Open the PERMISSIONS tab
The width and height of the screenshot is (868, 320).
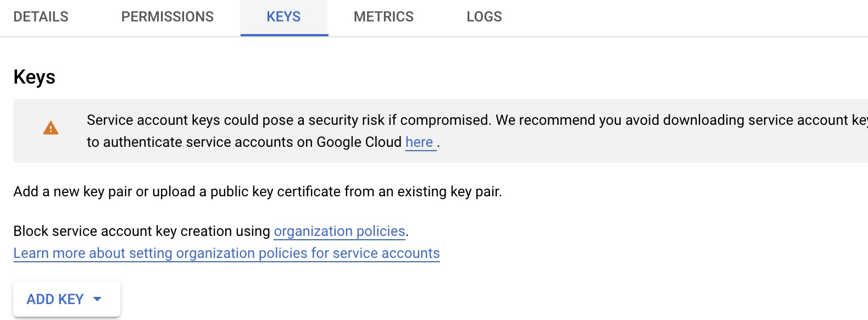click(x=168, y=16)
